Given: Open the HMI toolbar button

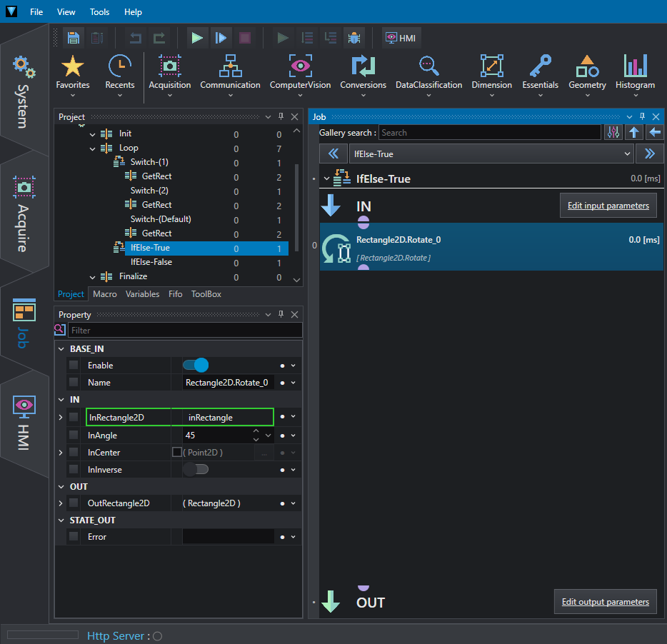Looking at the screenshot, I should (401, 38).
